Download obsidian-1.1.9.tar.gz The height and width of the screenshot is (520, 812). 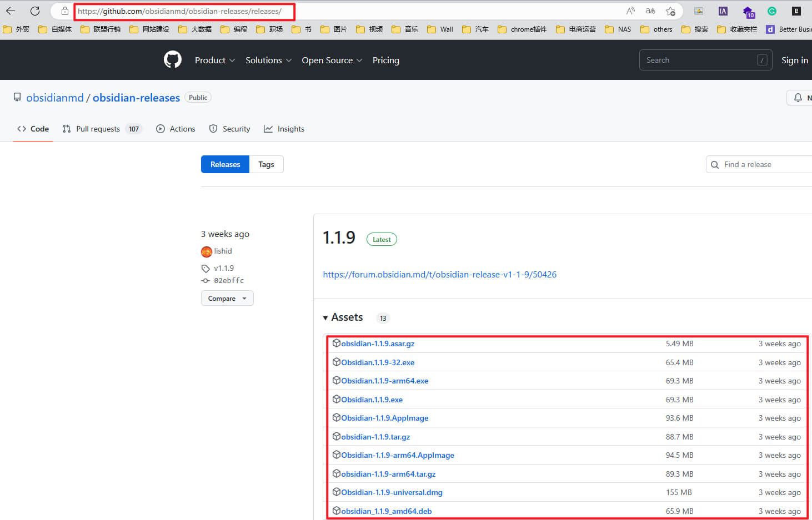[x=375, y=437]
